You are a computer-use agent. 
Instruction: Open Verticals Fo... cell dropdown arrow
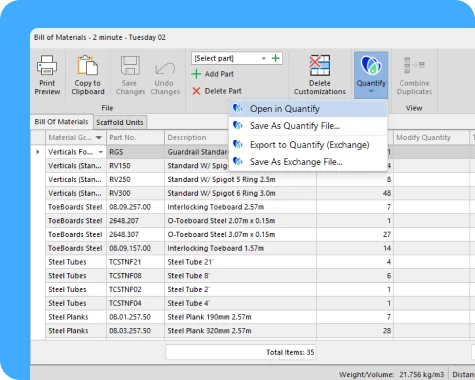click(100, 152)
